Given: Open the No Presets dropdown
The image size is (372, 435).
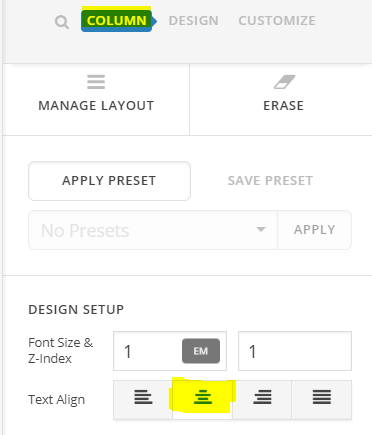Looking at the screenshot, I should (153, 230).
